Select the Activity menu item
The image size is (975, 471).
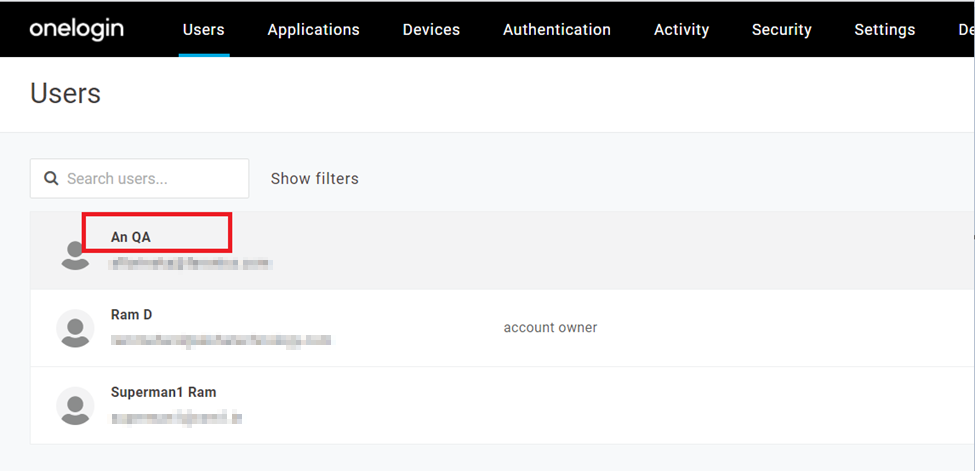(681, 30)
